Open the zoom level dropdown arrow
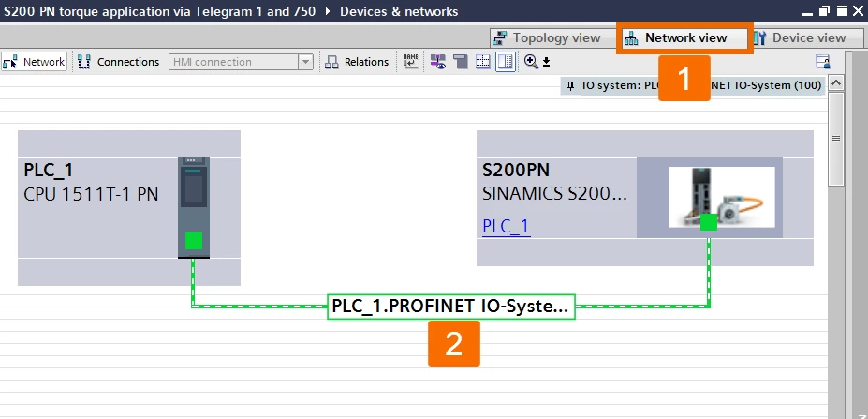This screenshot has height=419, width=868. (547, 62)
